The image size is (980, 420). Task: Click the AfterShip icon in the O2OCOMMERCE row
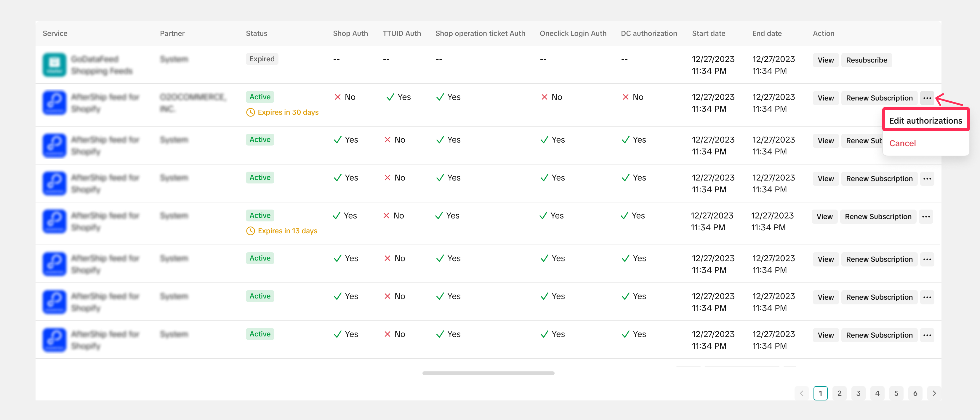(x=55, y=103)
